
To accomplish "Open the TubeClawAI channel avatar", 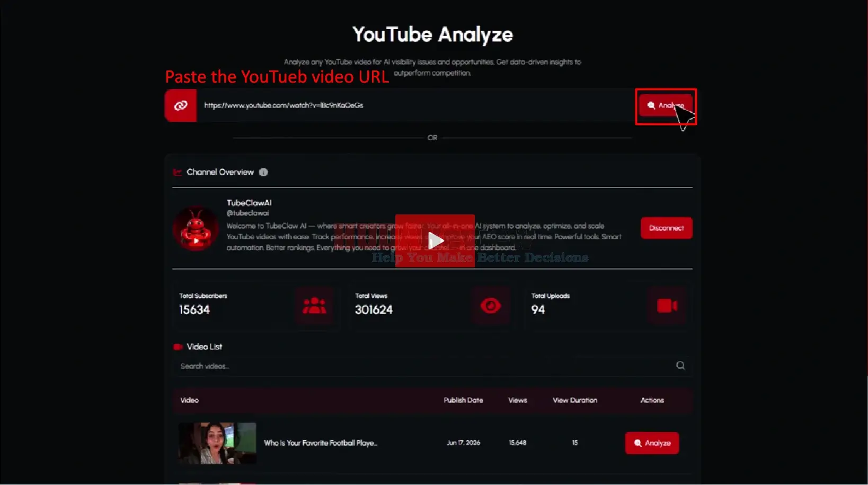I will [196, 228].
